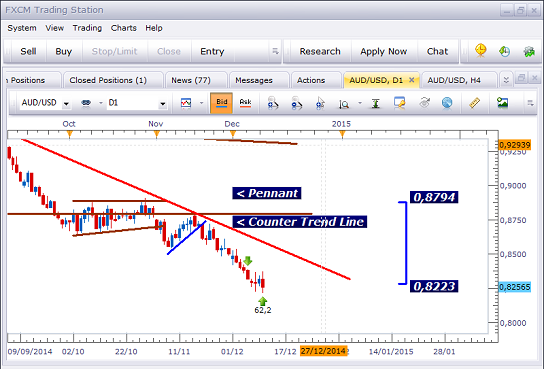544x369 pixels.
Task: Click the first zoom magnifier icon
Action: pos(273,103)
